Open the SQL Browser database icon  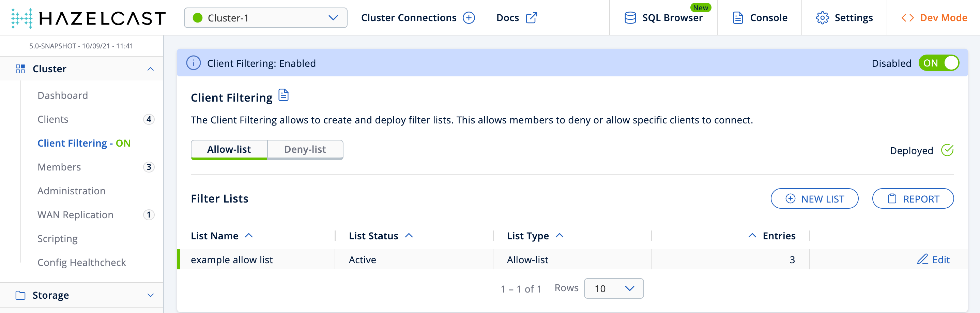(630, 18)
